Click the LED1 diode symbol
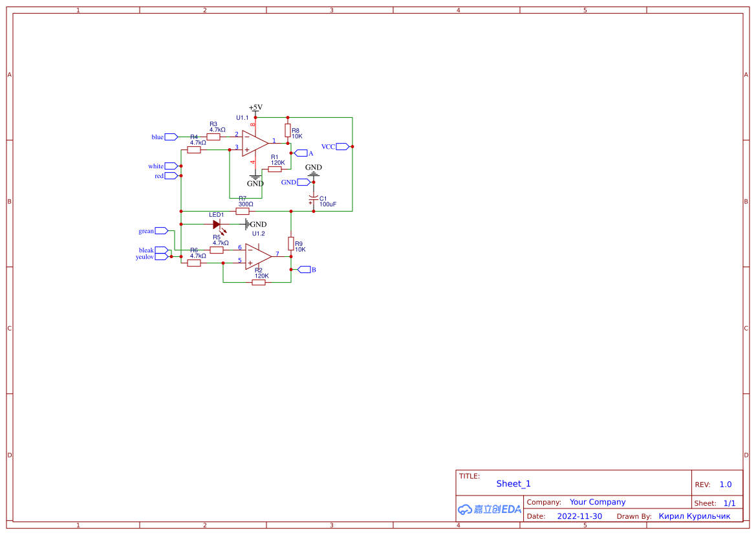The width and height of the screenshot is (756, 535). point(217,223)
